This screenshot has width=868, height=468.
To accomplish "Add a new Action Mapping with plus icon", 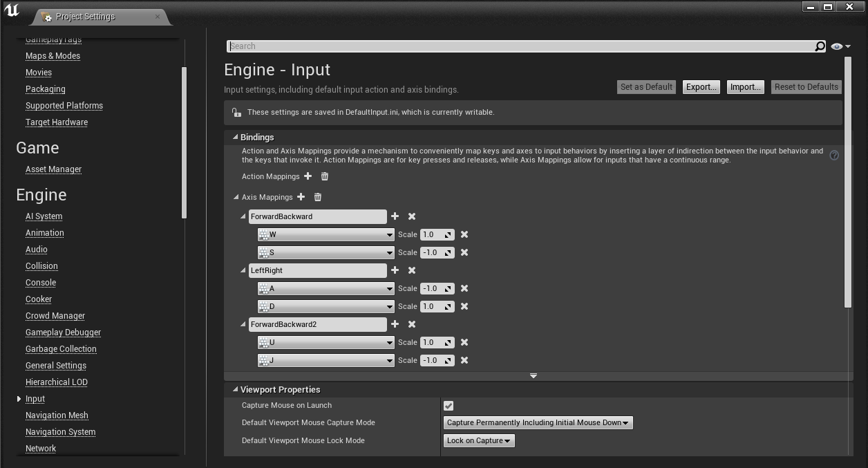I will (308, 176).
